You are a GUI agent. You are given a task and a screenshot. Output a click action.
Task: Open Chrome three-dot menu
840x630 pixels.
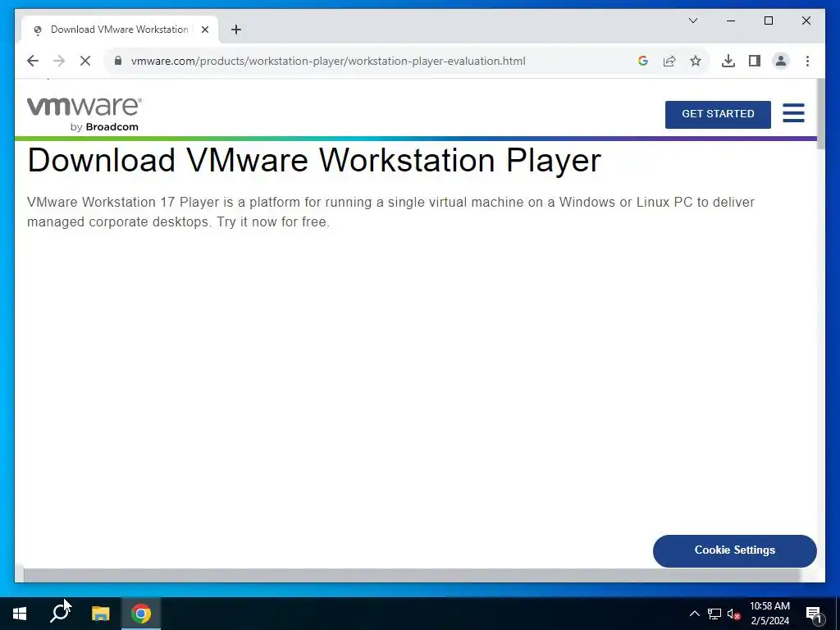(807, 61)
